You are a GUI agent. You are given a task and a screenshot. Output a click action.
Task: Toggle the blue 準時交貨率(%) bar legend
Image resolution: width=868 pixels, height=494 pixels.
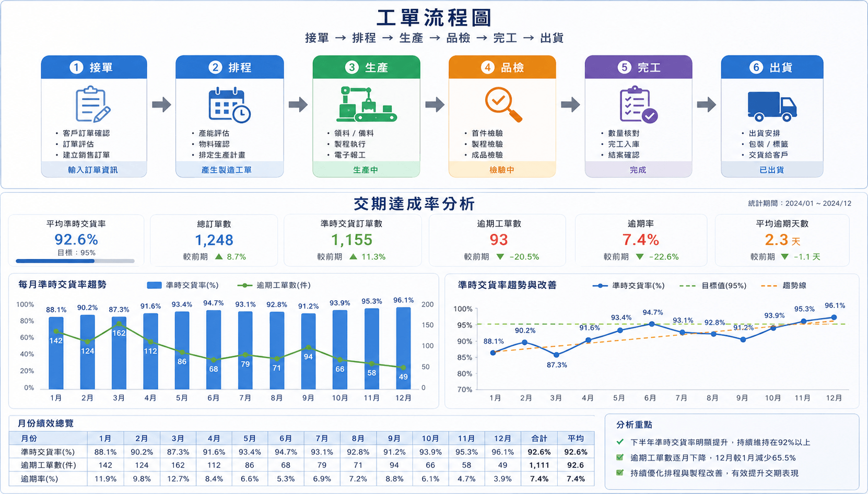[x=183, y=285]
